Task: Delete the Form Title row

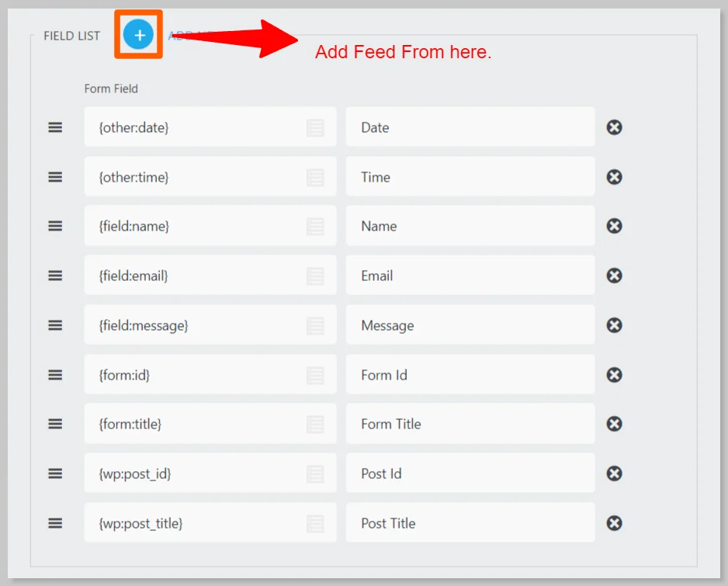Action: pos(614,424)
